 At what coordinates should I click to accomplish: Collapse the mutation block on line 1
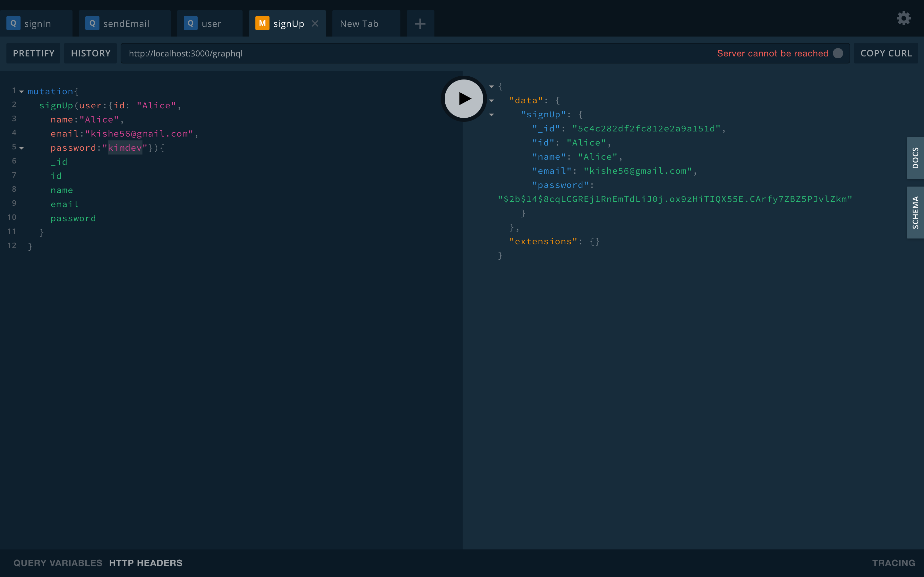click(x=21, y=91)
